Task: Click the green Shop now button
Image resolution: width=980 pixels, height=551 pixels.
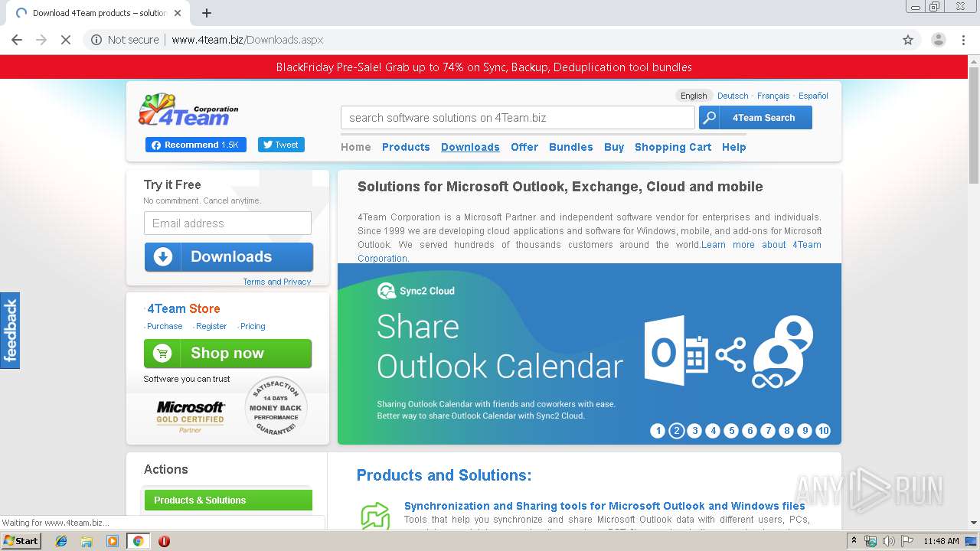Action: point(227,354)
